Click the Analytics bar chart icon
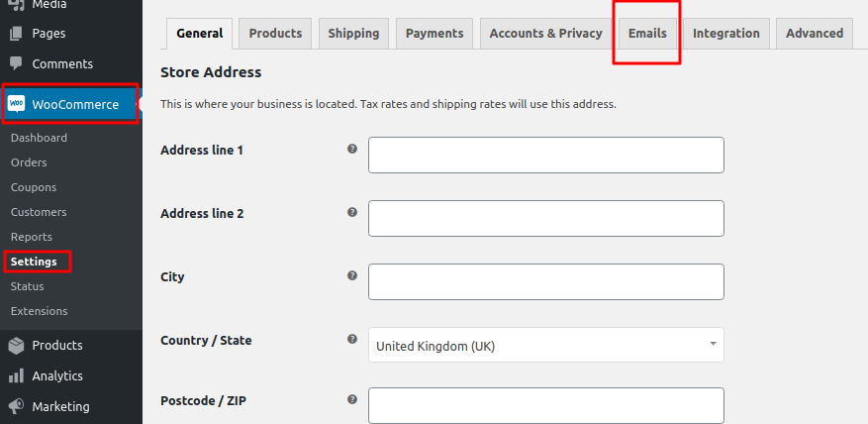The width and height of the screenshot is (868, 424). (16, 376)
